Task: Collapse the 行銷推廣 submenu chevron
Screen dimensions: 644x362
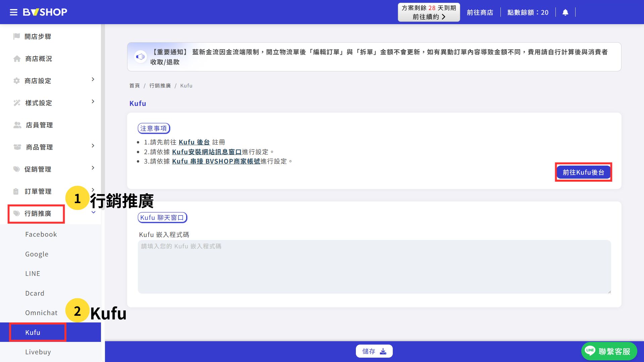Action: (94, 212)
